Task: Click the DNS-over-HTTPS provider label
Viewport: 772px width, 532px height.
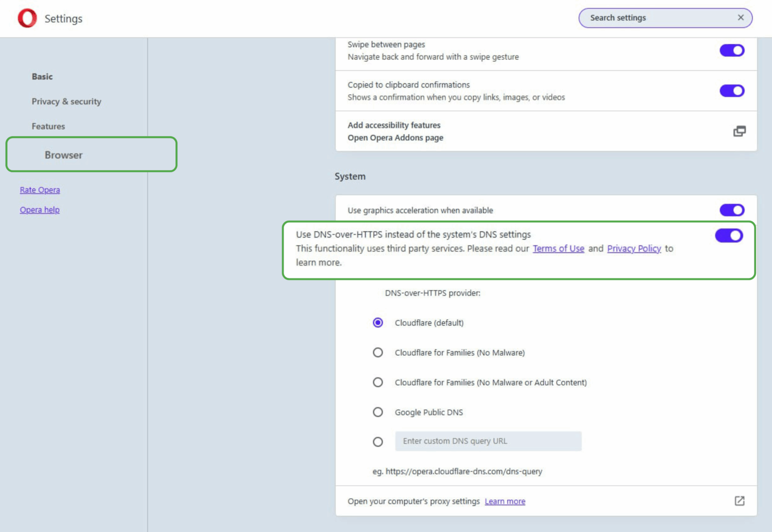Action: 433,293
